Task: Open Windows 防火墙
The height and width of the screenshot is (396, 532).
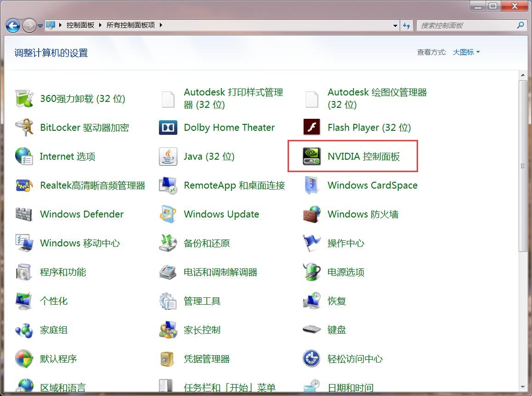Action: click(x=363, y=214)
